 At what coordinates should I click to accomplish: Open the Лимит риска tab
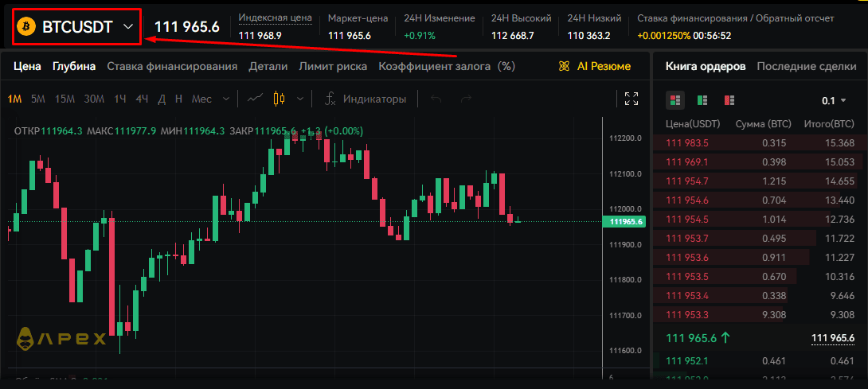[333, 66]
